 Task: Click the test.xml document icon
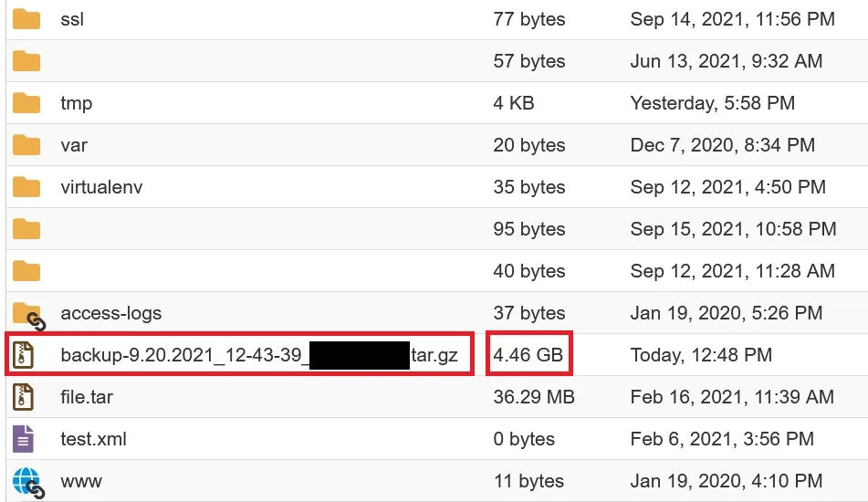23,439
